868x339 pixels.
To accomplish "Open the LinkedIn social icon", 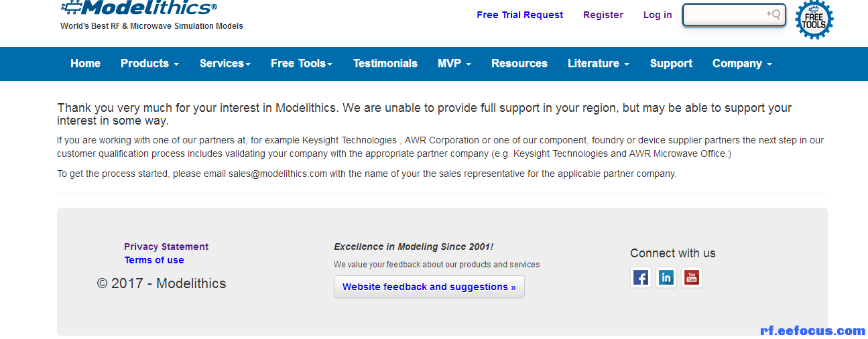I will [666, 277].
